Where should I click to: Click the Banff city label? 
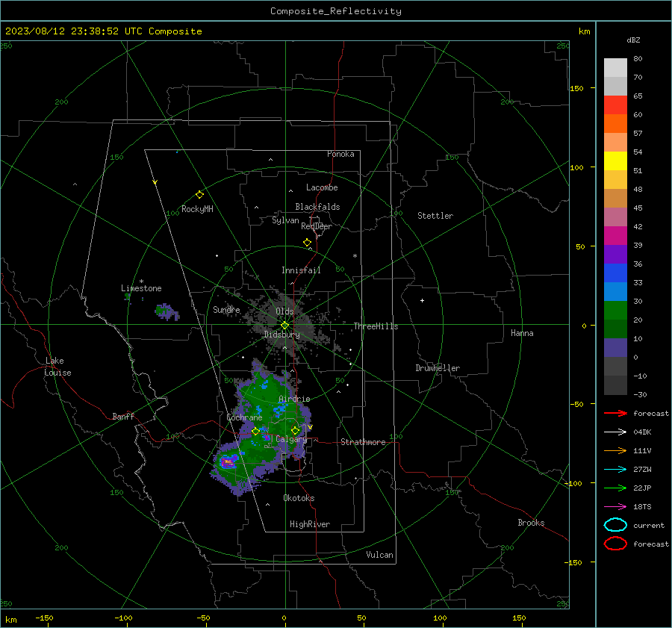[x=123, y=416]
